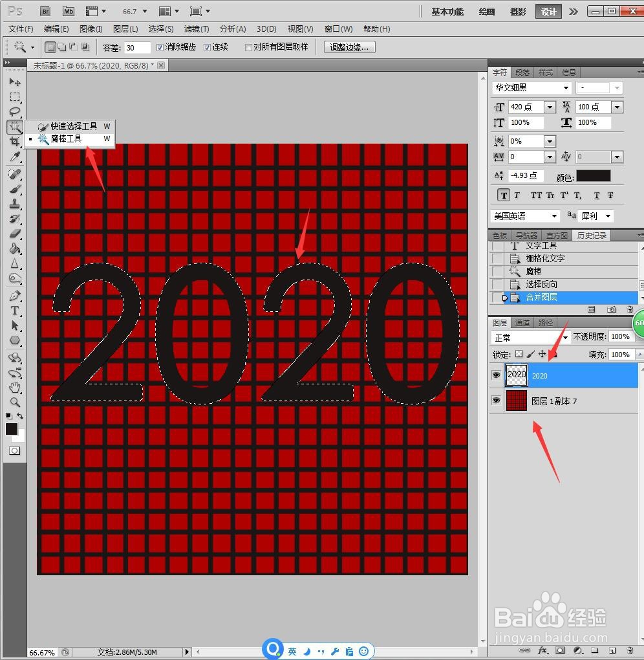Image resolution: width=644 pixels, height=660 pixels.
Task: Switch to 设计 workspace
Action: 548,12
